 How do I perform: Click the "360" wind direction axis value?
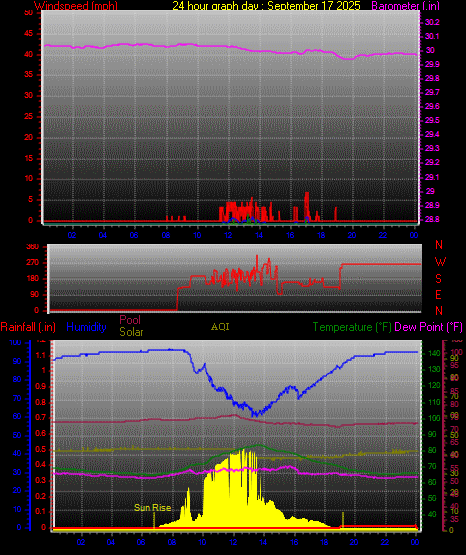tap(33, 246)
